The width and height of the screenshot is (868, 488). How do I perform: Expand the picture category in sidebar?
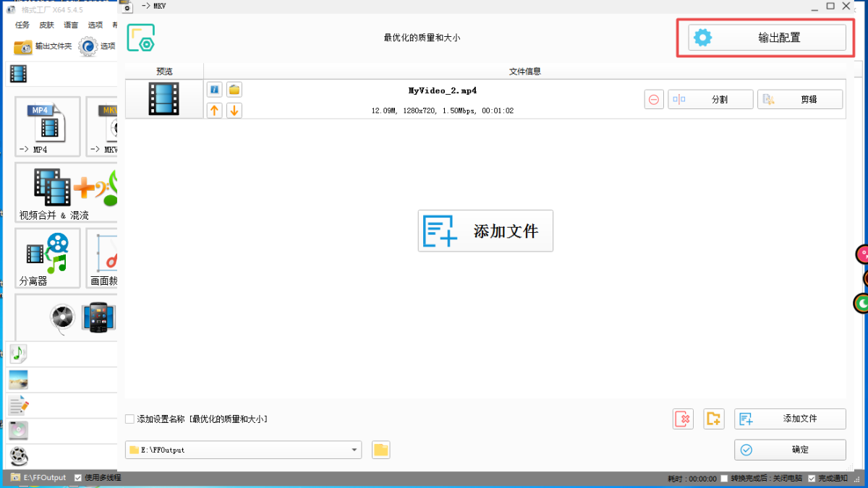(19, 380)
